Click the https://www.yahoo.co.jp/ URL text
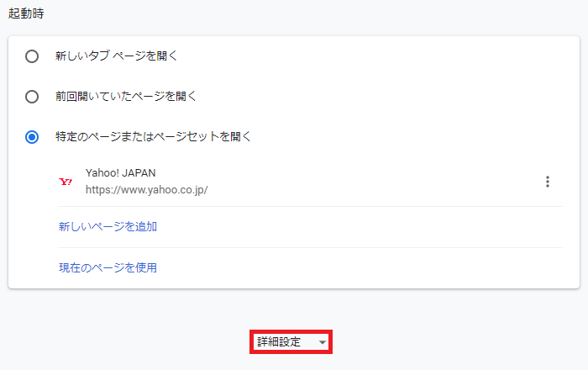Viewport: 588px width, 370px height. 147,190
